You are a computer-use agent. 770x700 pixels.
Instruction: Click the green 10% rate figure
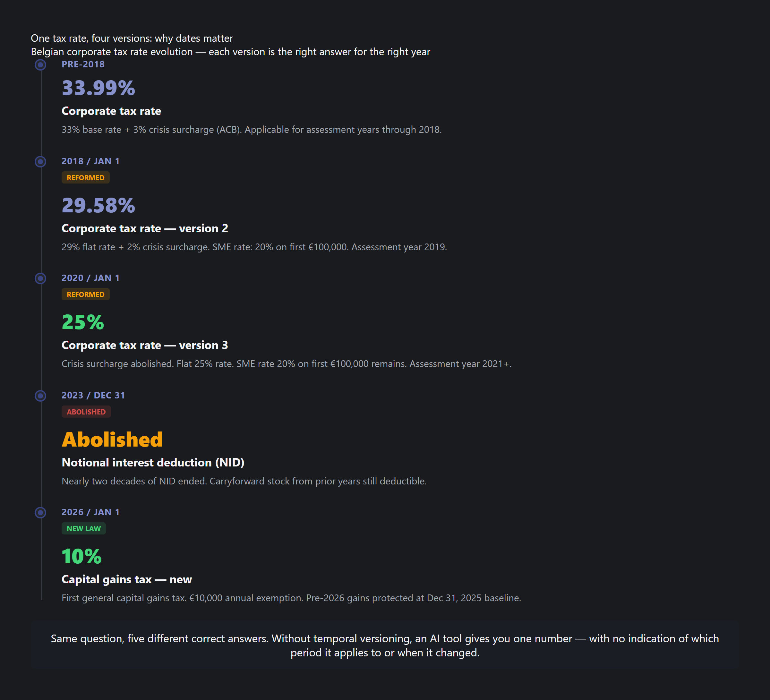click(82, 556)
